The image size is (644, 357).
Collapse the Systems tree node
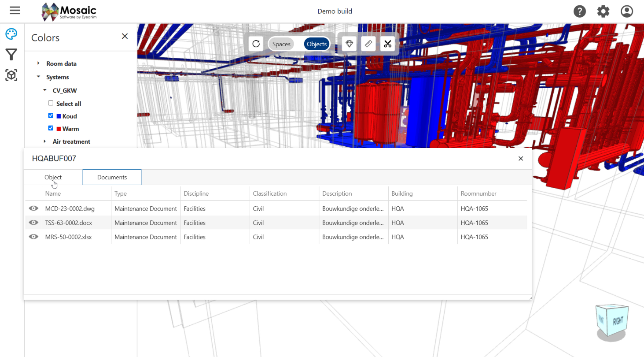[38, 77]
